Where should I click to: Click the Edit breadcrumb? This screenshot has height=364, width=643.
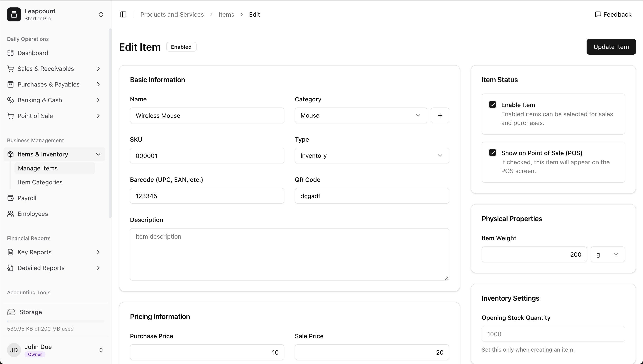point(254,14)
